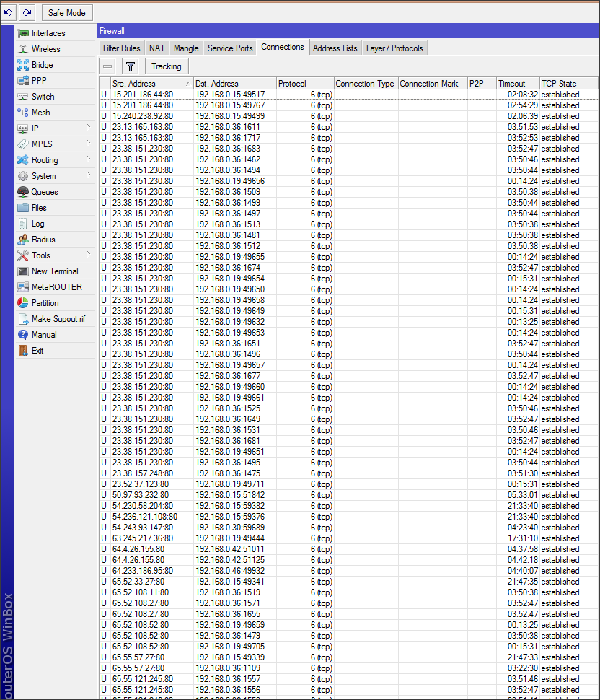Sort by Connection Type column header

pyautogui.click(x=366, y=84)
